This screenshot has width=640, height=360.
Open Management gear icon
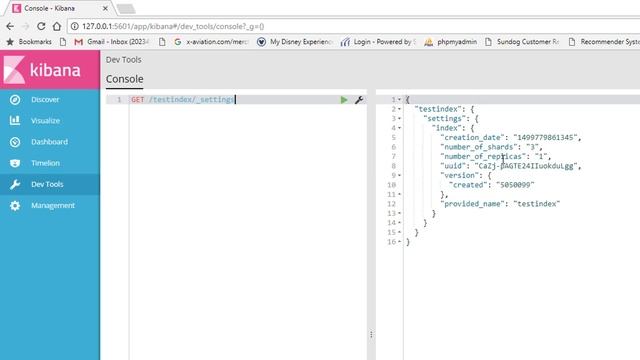click(15, 206)
